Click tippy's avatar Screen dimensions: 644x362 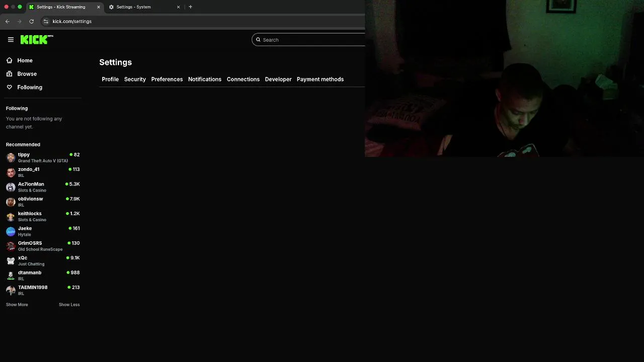11,157
